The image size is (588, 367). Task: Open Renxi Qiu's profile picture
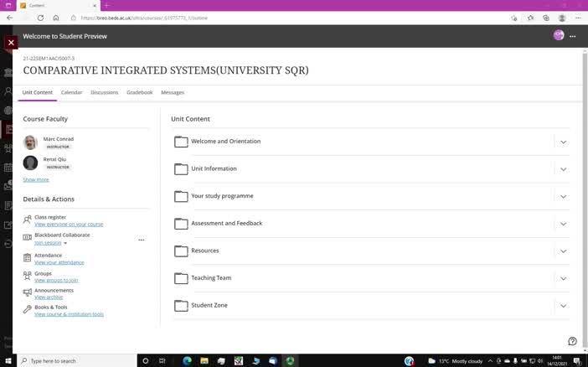tap(30, 163)
